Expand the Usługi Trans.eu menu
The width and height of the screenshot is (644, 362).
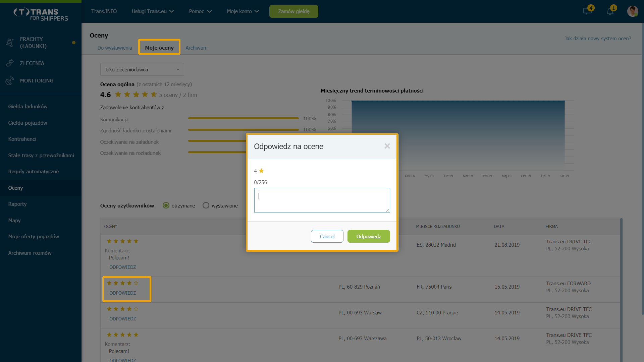click(x=153, y=11)
